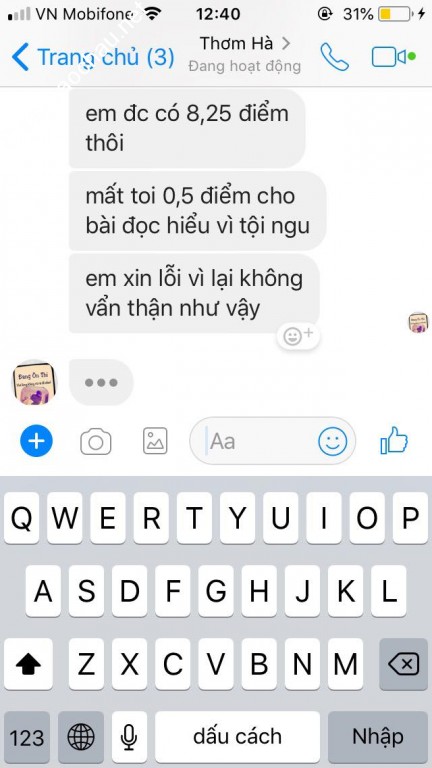Go back to Trang chủ (3)

pos(93,57)
